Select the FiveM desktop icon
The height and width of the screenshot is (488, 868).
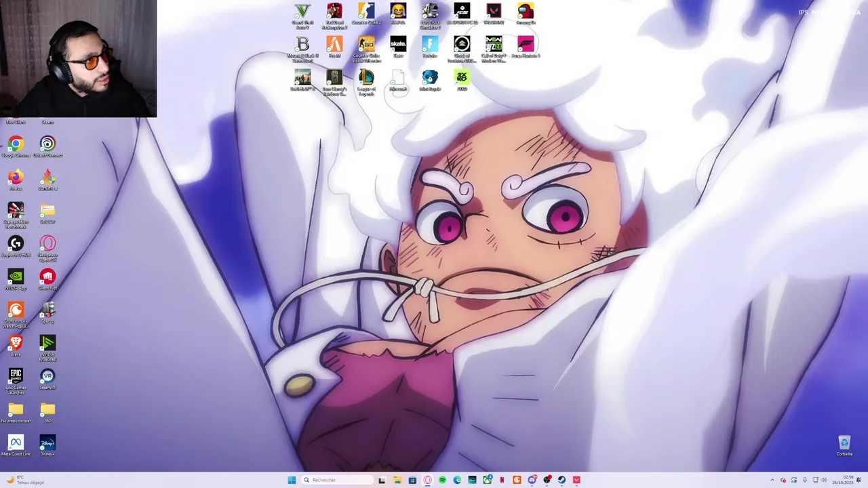click(x=334, y=47)
